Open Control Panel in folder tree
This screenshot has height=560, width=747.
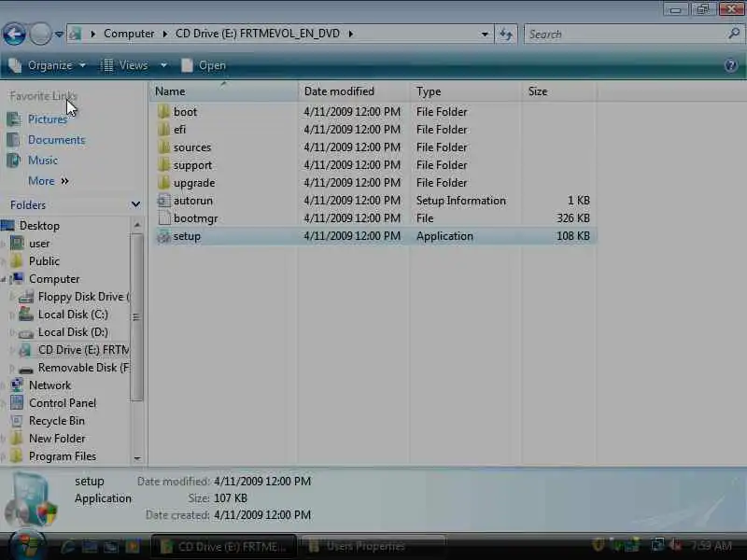[x=63, y=403]
